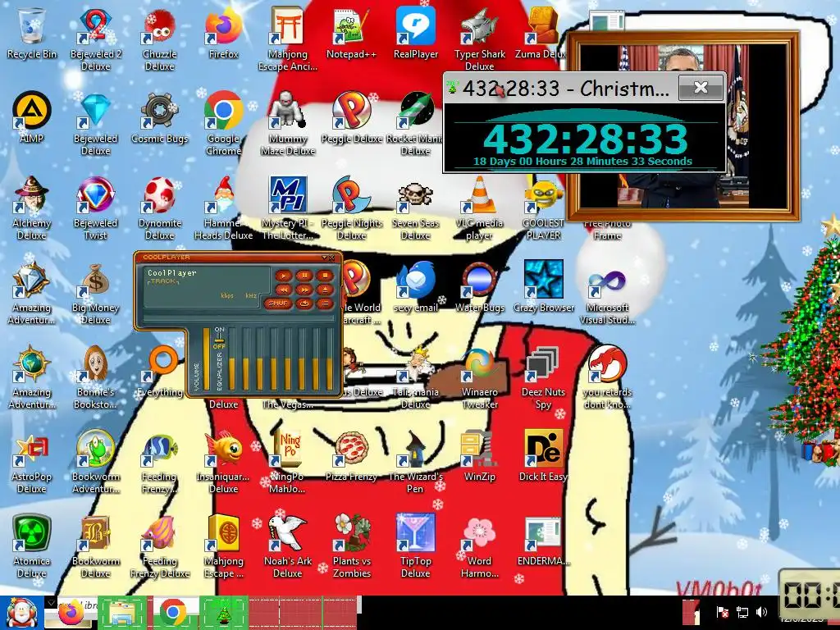Open Google Chrome desktop shortcut

click(223, 124)
